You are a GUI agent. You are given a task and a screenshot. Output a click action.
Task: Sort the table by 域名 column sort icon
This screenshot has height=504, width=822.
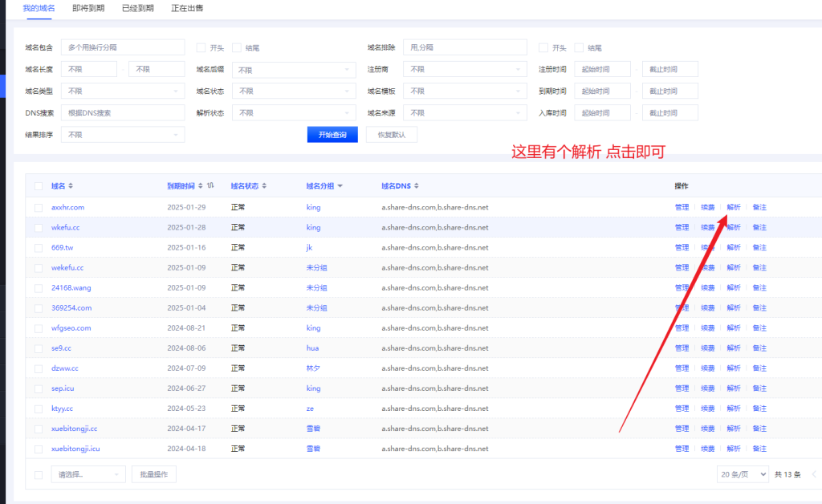(x=71, y=186)
